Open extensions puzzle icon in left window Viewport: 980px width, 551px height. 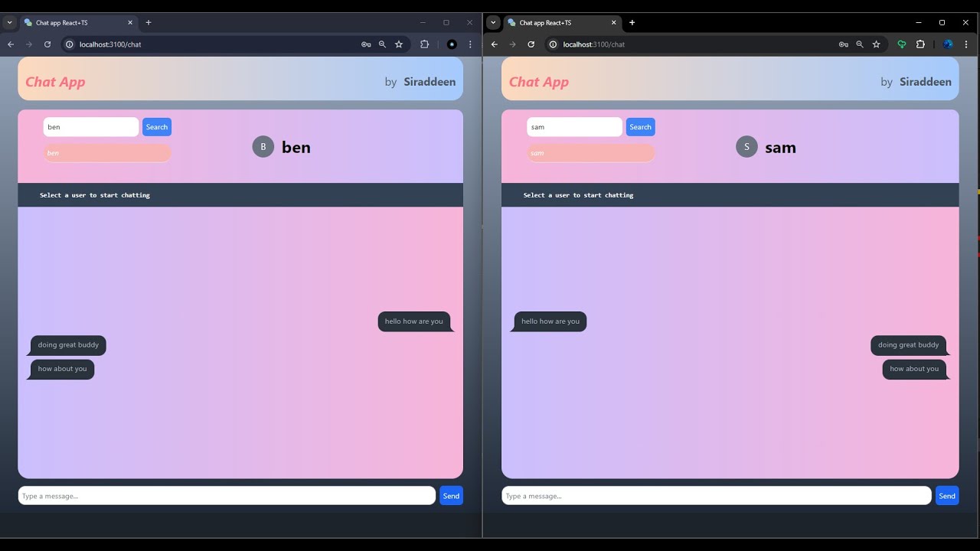click(x=424, y=44)
